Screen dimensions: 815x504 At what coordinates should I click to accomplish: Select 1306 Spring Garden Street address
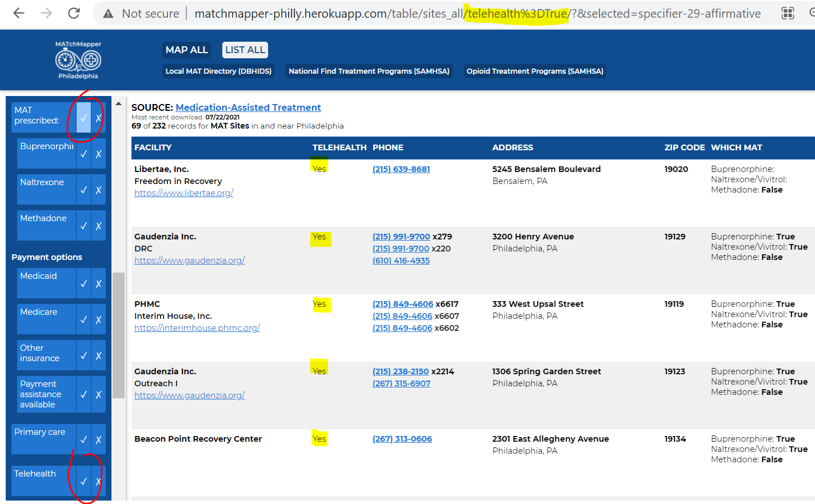click(x=546, y=371)
